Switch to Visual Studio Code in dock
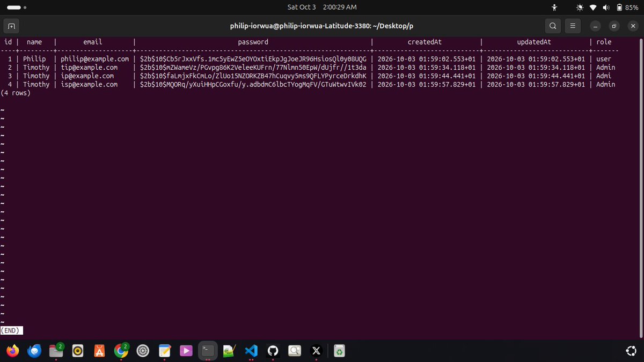 coord(251,351)
